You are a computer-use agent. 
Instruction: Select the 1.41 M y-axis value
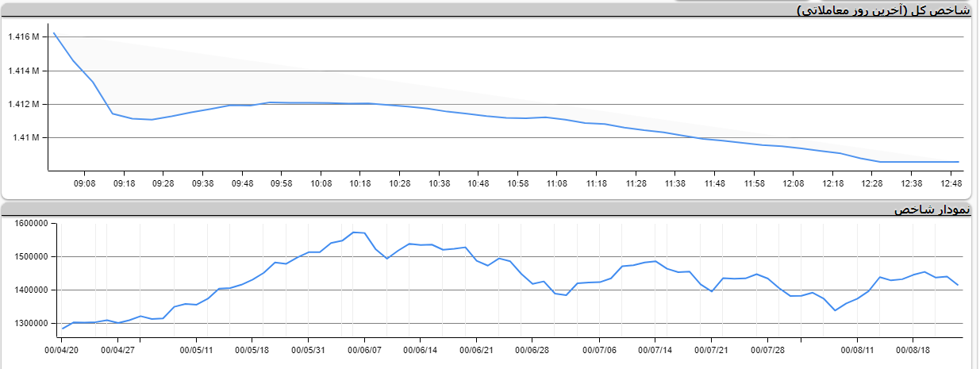27,138
